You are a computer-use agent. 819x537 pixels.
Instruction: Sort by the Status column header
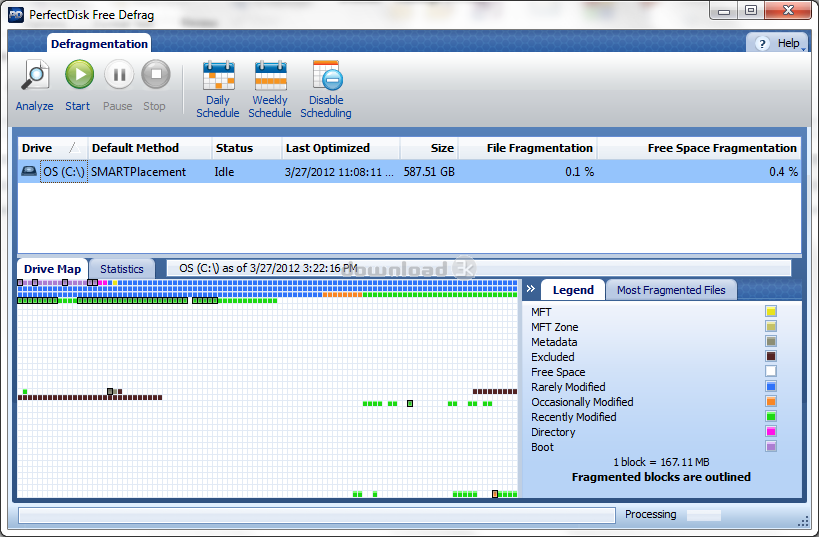(247, 148)
